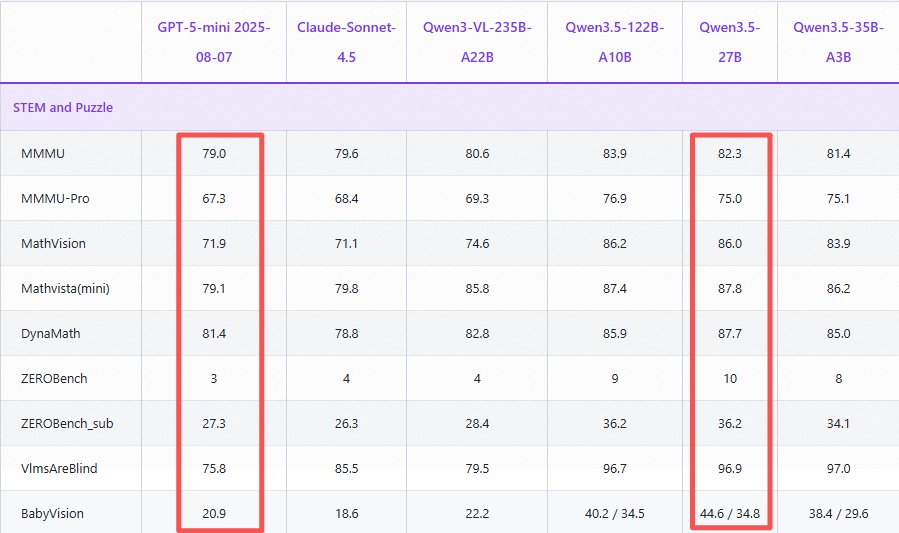Open the Qwen3.5-27B column header link
899x533 pixels.
click(730, 42)
